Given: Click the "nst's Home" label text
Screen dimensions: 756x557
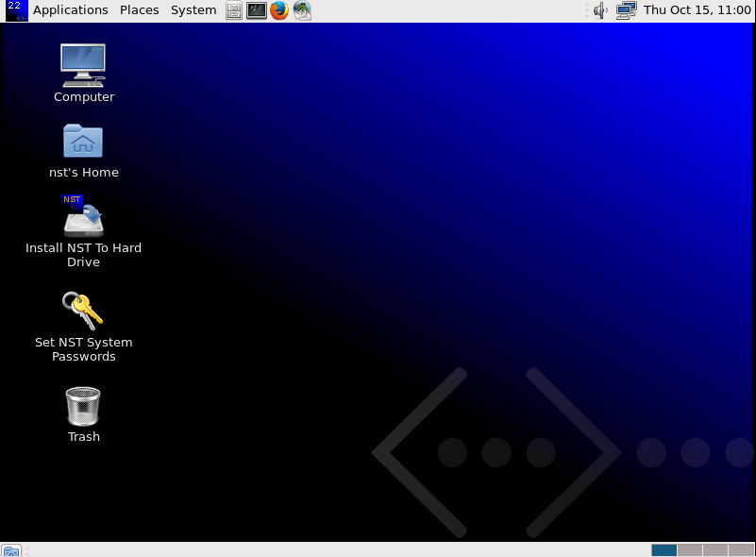Looking at the screenshot, I should tap(83, 172).
